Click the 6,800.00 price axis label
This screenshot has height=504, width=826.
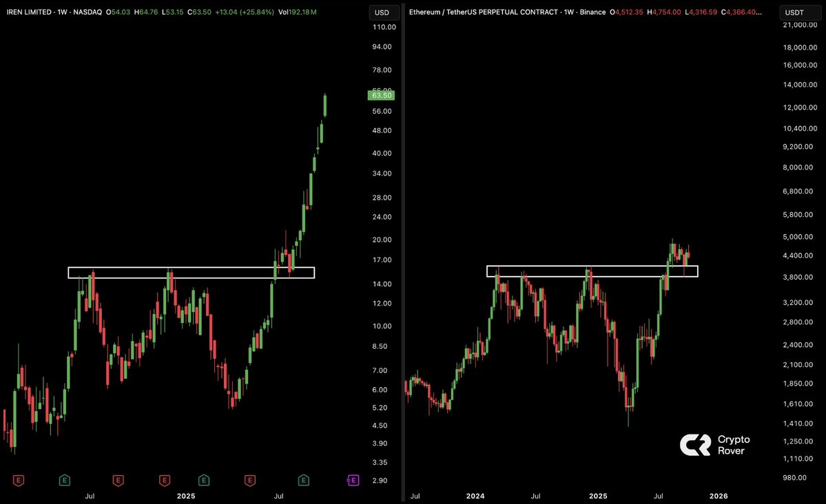click(798, 191)
